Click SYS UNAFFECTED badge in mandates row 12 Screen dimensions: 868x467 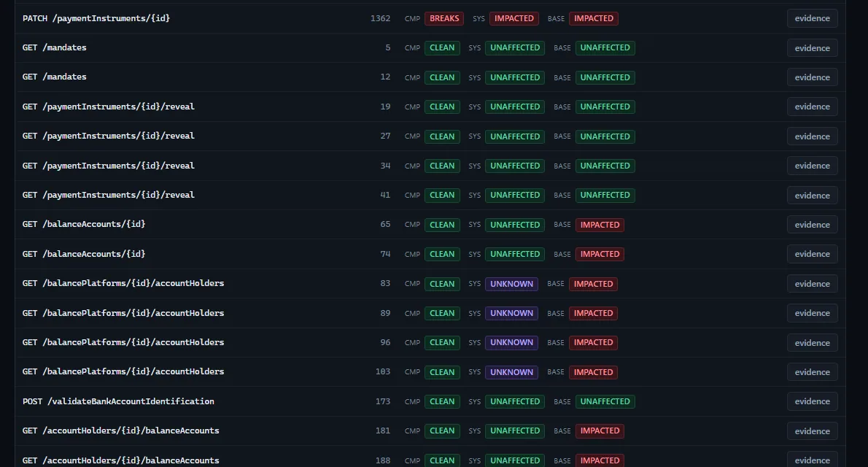515,77
